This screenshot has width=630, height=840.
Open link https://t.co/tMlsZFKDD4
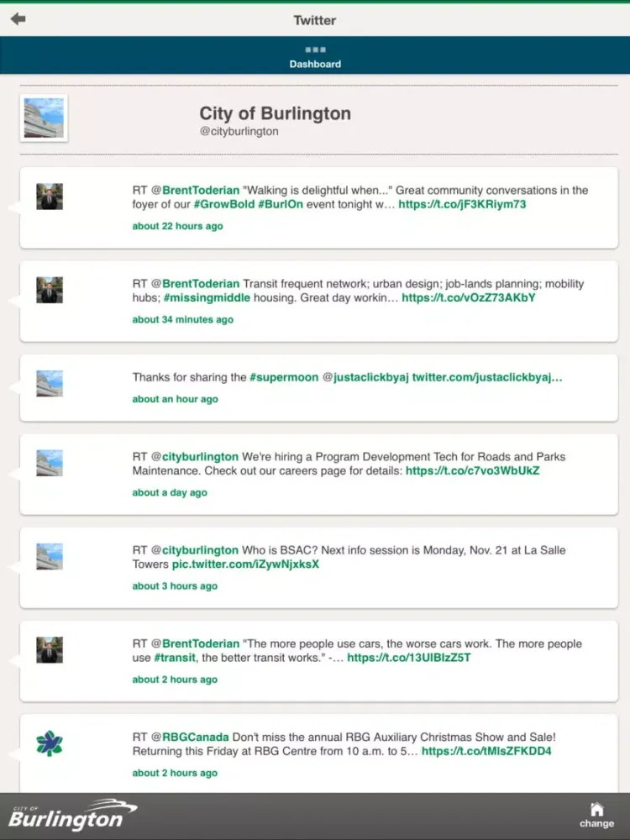point(486,751)
